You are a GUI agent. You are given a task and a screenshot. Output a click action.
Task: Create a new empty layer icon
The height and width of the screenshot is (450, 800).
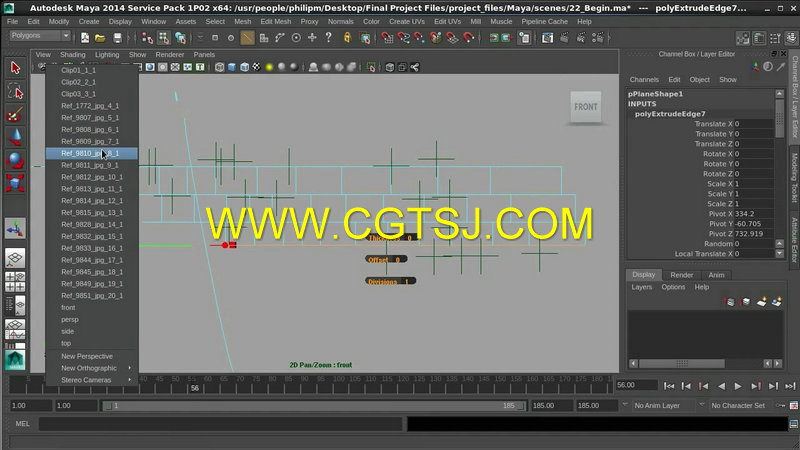coord(761,302)
